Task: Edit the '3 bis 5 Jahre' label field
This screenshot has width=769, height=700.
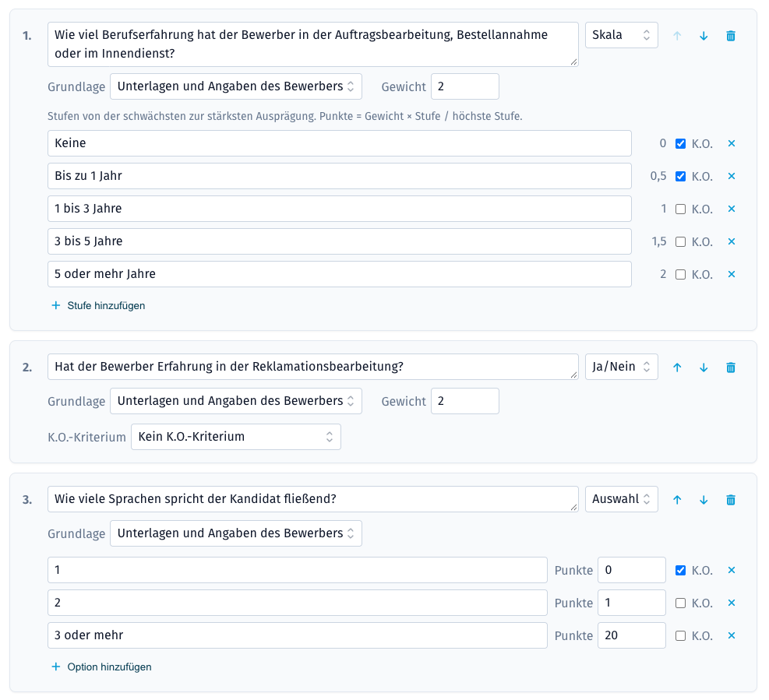Action: point(340,241)
